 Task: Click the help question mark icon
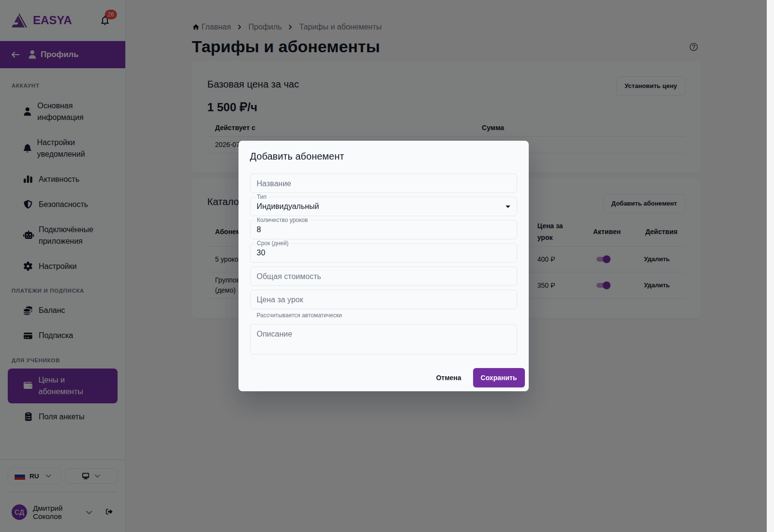(x=694, y=47)
